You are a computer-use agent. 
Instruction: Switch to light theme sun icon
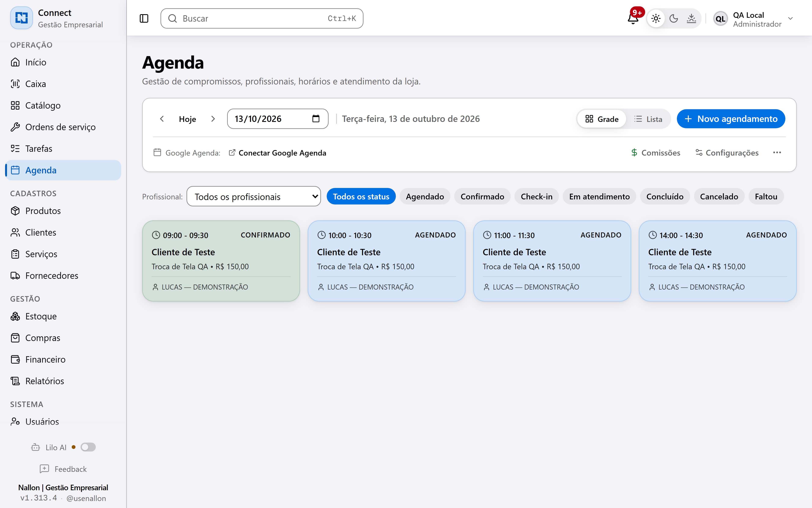tap(656, 18)
